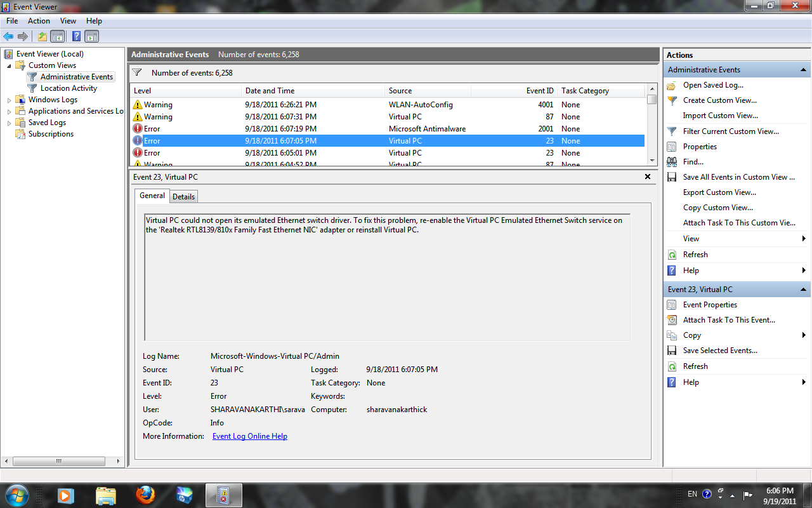The height and width of the screenshot is (508, 812).
Task: Click the Event Properties icon
Action: (x=672, y=305)
